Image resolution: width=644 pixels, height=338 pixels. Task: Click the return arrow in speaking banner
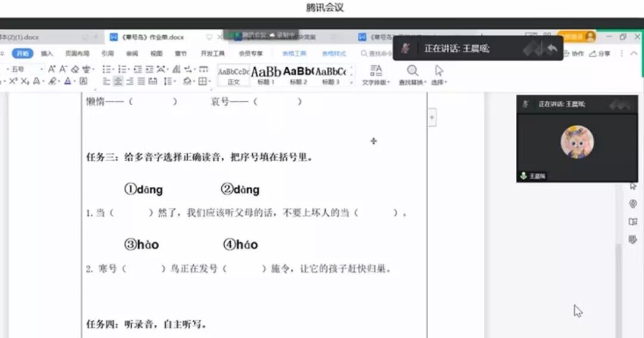tap(552, 49)
